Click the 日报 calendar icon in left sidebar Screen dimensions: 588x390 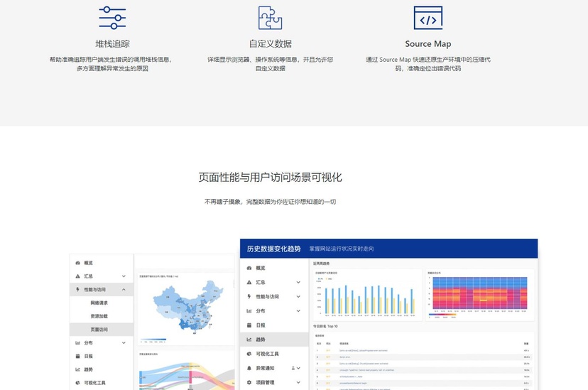[x=77, y=357]
